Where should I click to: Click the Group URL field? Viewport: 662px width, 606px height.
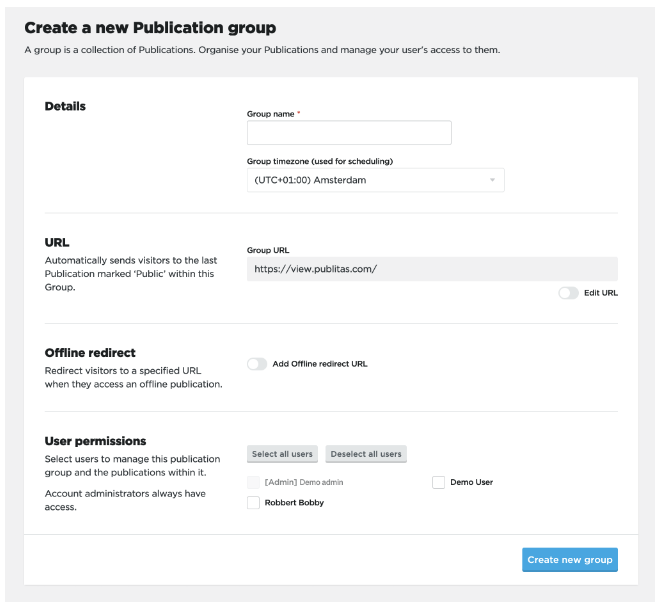432,269
